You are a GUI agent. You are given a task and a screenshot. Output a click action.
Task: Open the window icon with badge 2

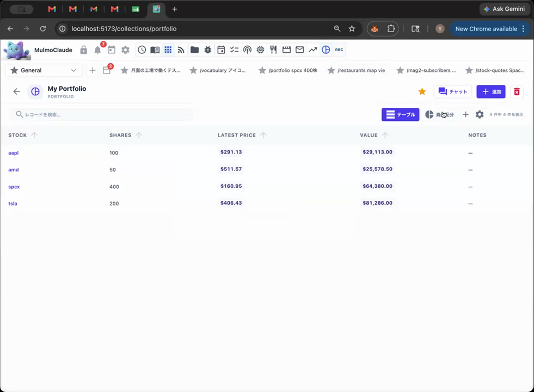click(107, 70)
